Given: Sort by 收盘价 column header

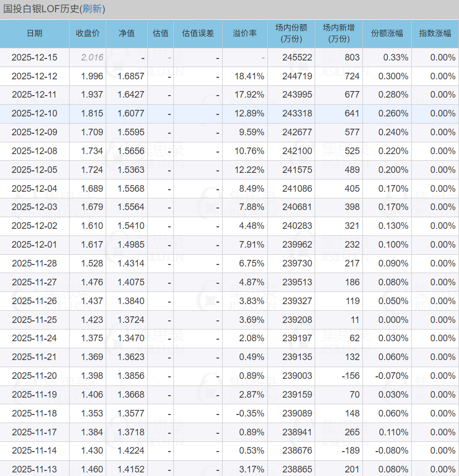Looking at the screenshot, I should point(87,34).
